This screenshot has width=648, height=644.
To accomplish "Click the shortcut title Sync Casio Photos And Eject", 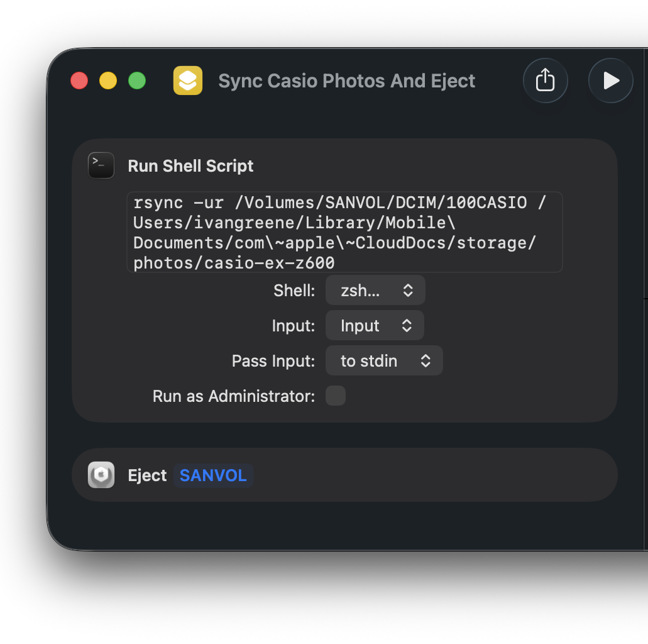I will click(347, 80).
